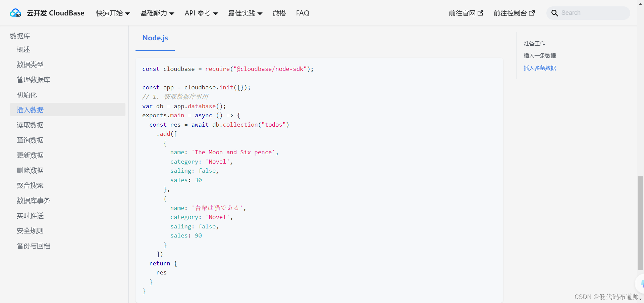Open 管理数据库 in the sidebar

34,80
